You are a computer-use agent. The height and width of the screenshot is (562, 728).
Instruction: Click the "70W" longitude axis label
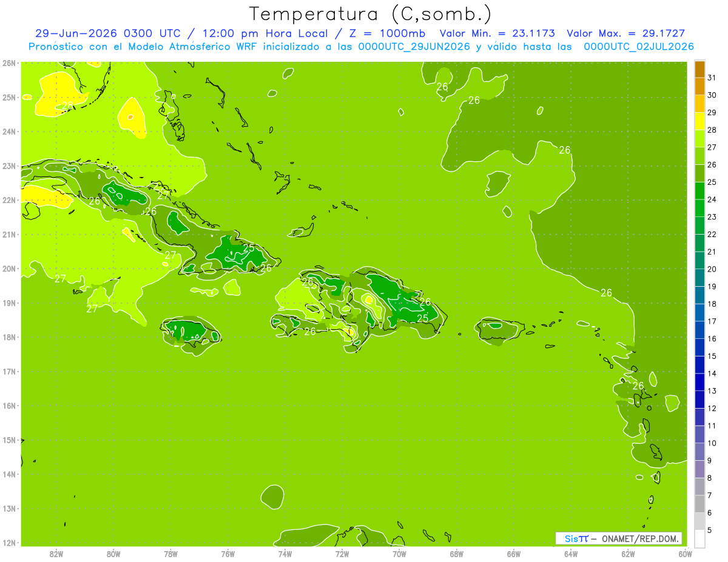(399, 554)
